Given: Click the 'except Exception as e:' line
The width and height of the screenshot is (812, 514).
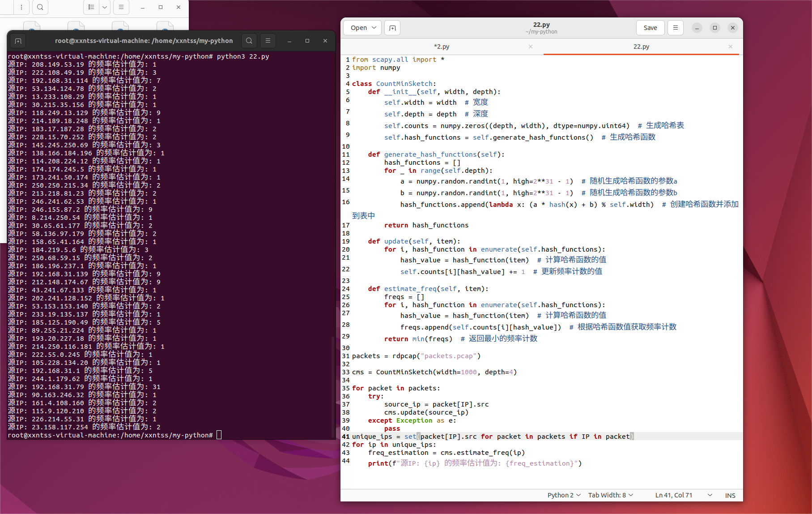Looking at the screenshot, I should tap(412, 420).
